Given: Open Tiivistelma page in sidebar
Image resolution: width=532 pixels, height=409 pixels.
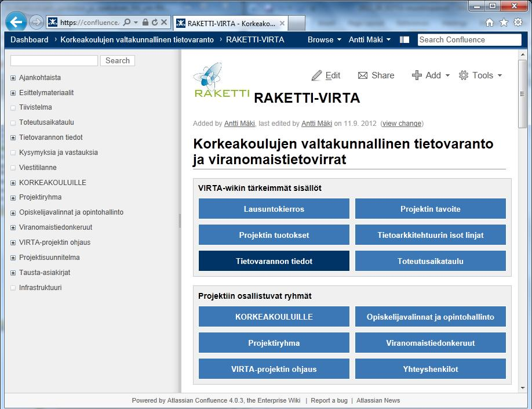Looking at the screenshot, I should pos(35,107).
